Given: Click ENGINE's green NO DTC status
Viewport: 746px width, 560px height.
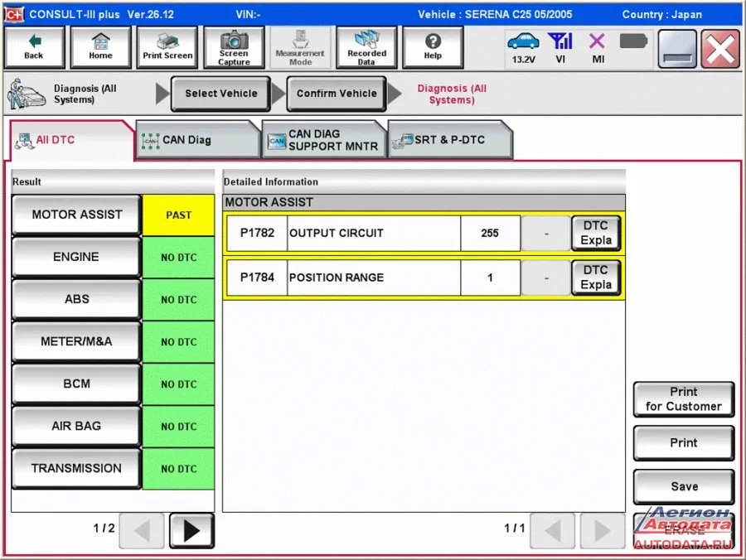Looking at the screenshot, I should coord(178,257).
